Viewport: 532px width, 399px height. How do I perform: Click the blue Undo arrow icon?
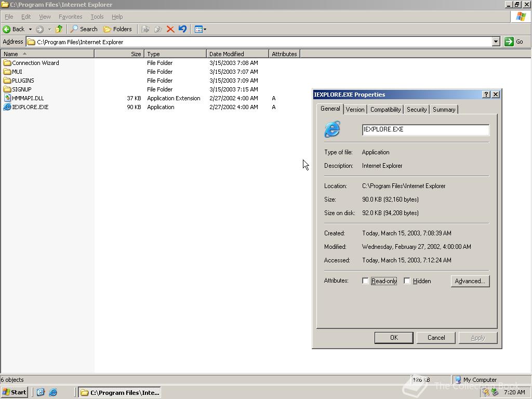click(182, 29)
